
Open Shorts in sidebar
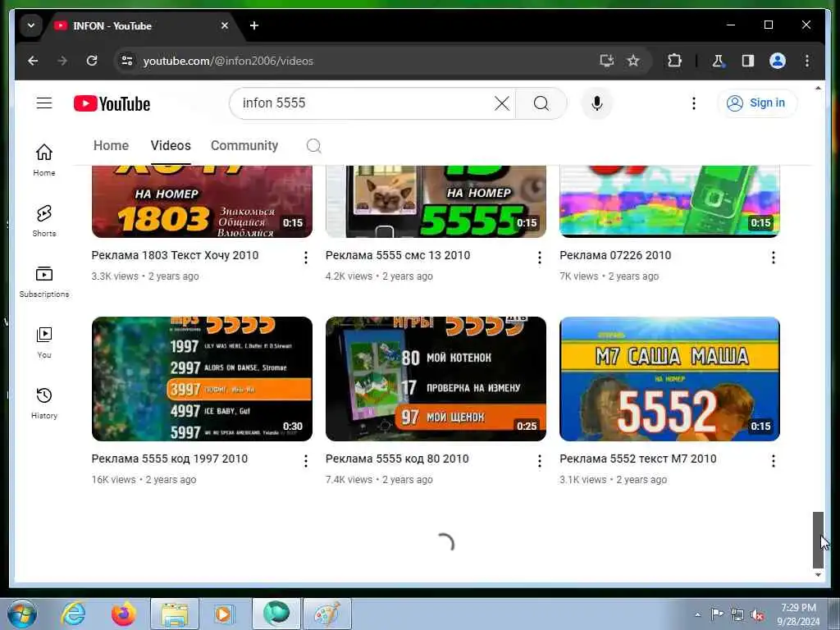[44, 220]
